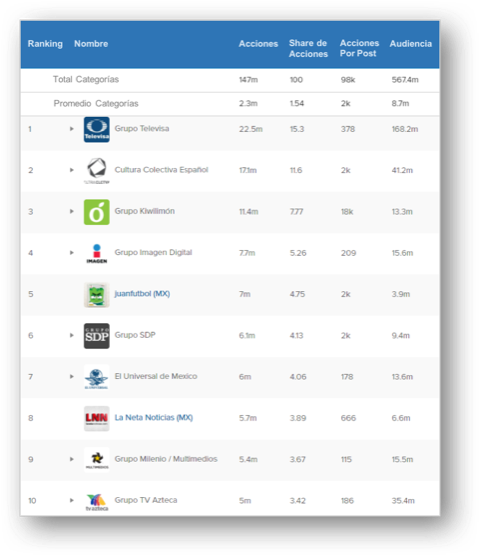480x556 pixels.
Task: Sort by the Audiencia column header
Action: click(x=411, y=44)
